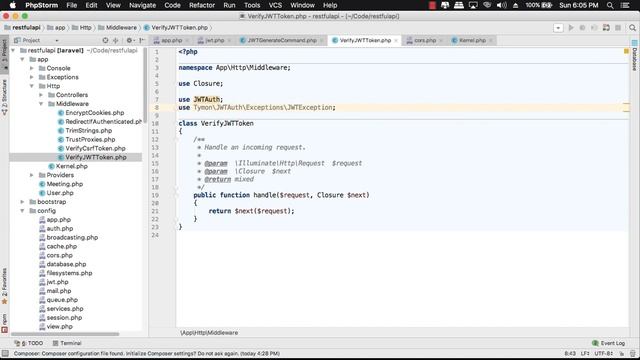Collapse the app folder
Screen dimensions: 640x360
point(22,60)
